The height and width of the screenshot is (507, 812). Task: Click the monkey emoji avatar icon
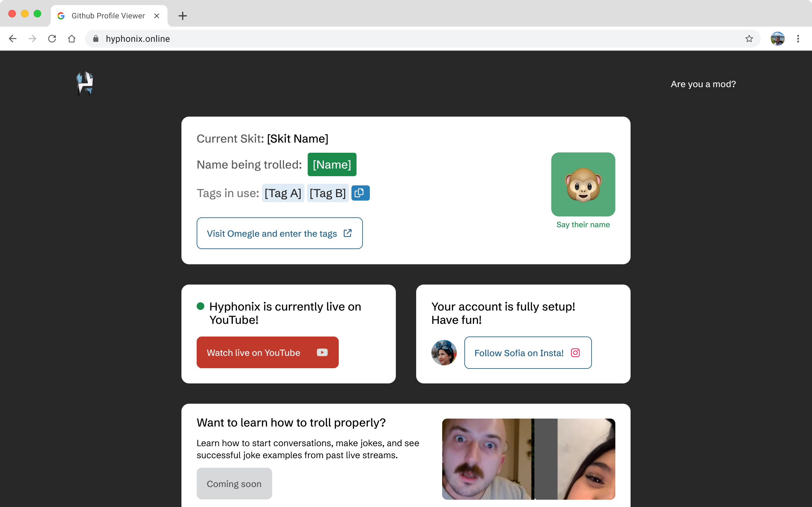[x=583, y=184]
